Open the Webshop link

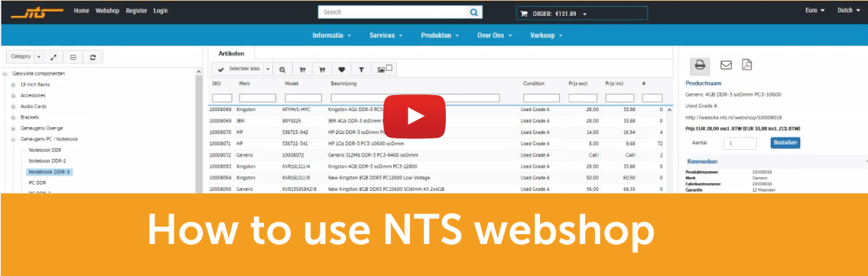pos(107,11)
